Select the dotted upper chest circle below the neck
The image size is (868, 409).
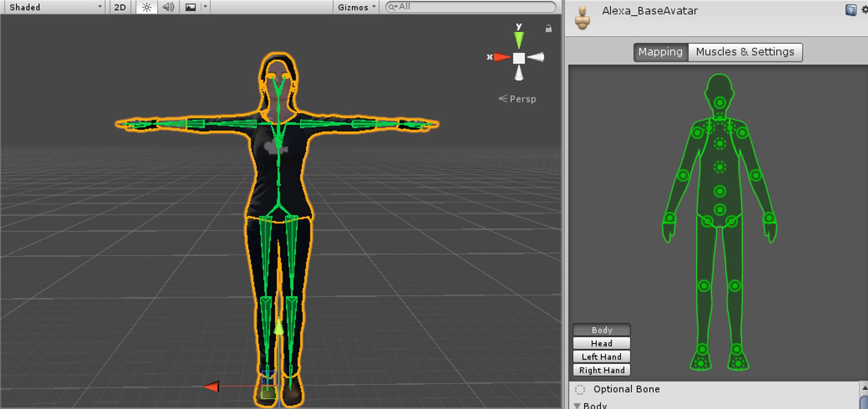click(720, 144)
